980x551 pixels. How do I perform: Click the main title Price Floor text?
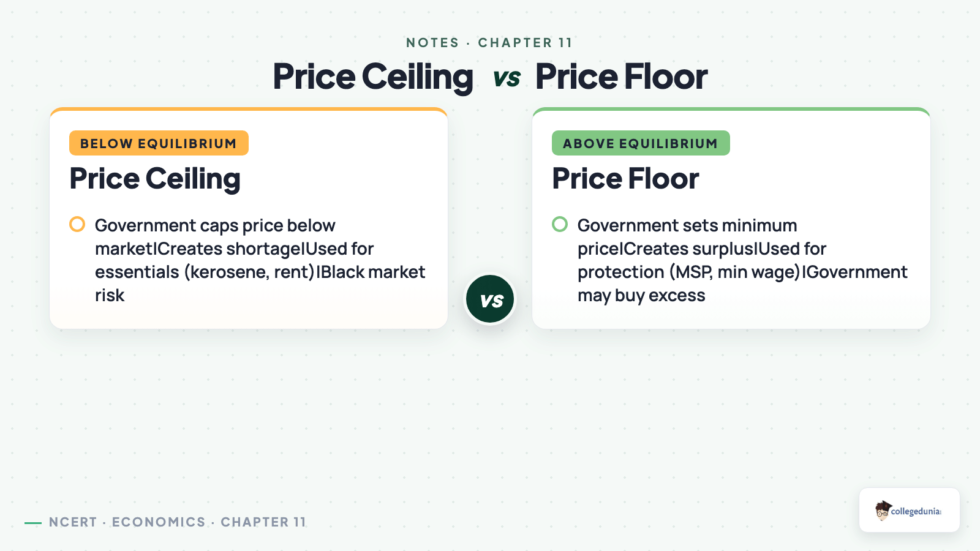pos(621,77)
